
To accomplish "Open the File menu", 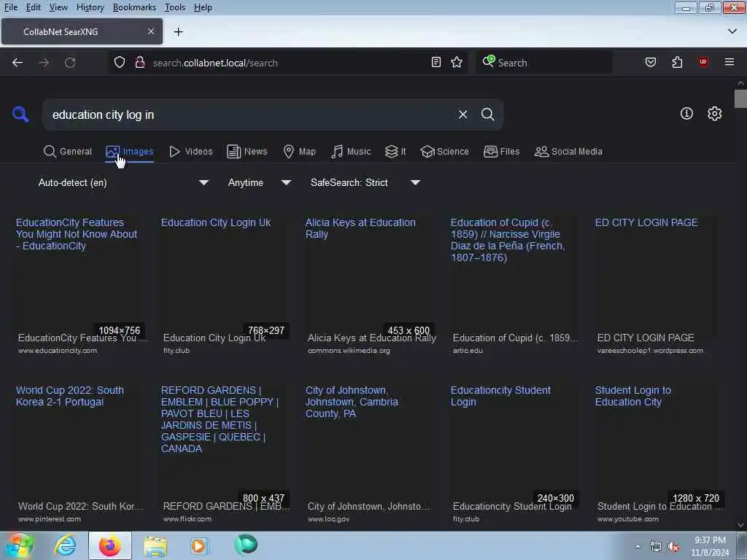I will click(x=10, y=7).
